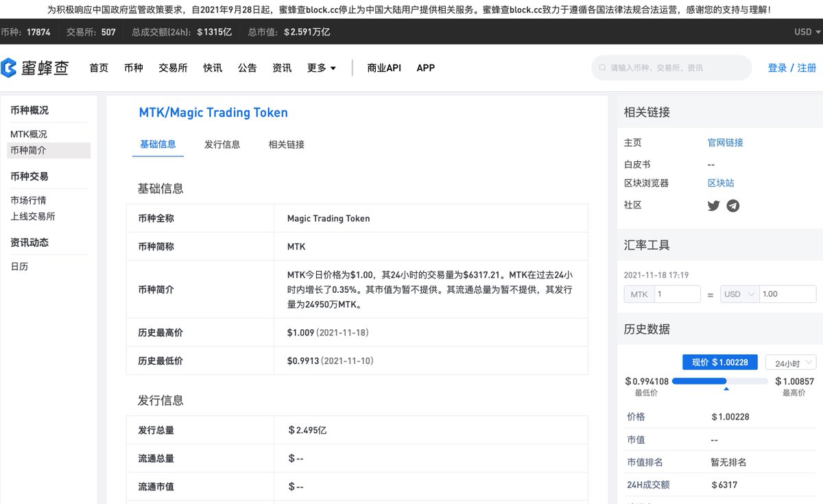Click the 发行总量 value $2.495亿
This screenshot has width=823, height=504.
tap(307, 431)
